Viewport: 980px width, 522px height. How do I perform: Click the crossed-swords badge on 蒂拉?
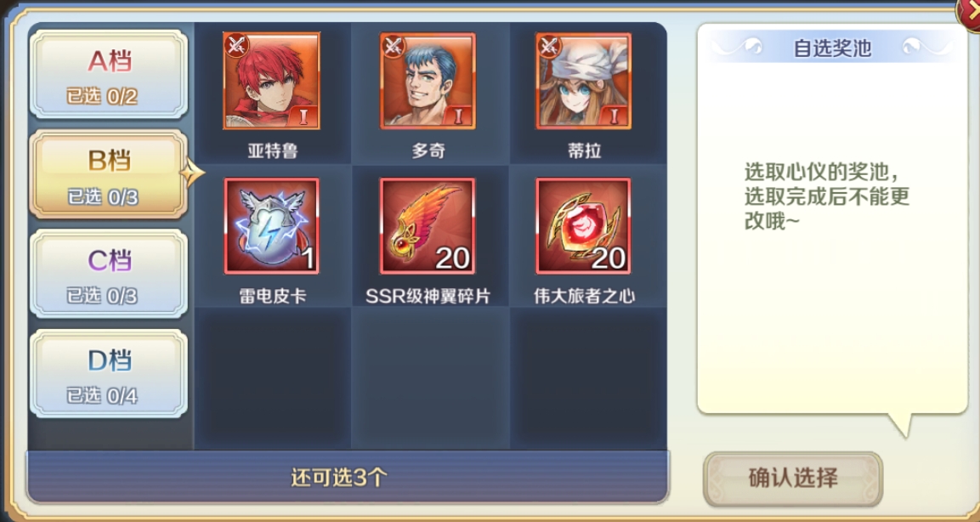point(549,46)
